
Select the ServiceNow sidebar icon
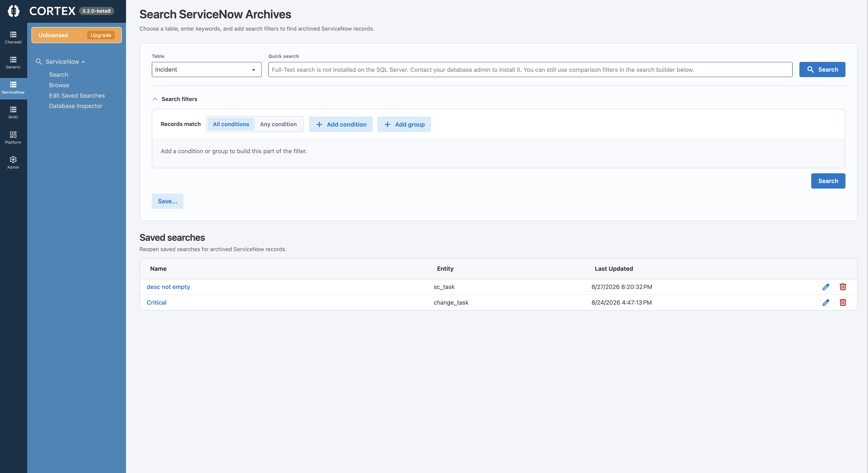click(13, 88)
